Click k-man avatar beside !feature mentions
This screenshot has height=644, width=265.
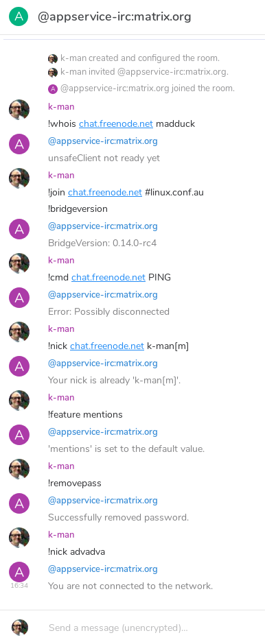tap(19, 401)
